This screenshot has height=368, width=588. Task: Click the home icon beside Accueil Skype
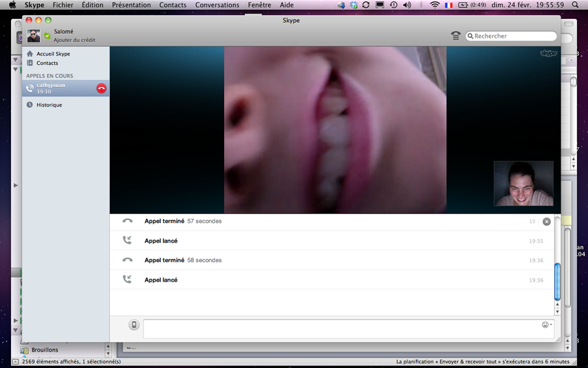[x=29, y=54]
